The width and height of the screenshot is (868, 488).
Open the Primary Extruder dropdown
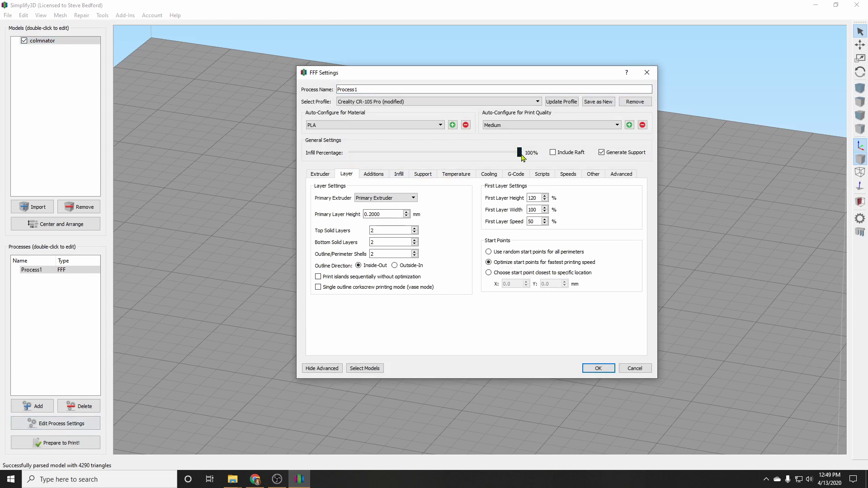[386, 198]
